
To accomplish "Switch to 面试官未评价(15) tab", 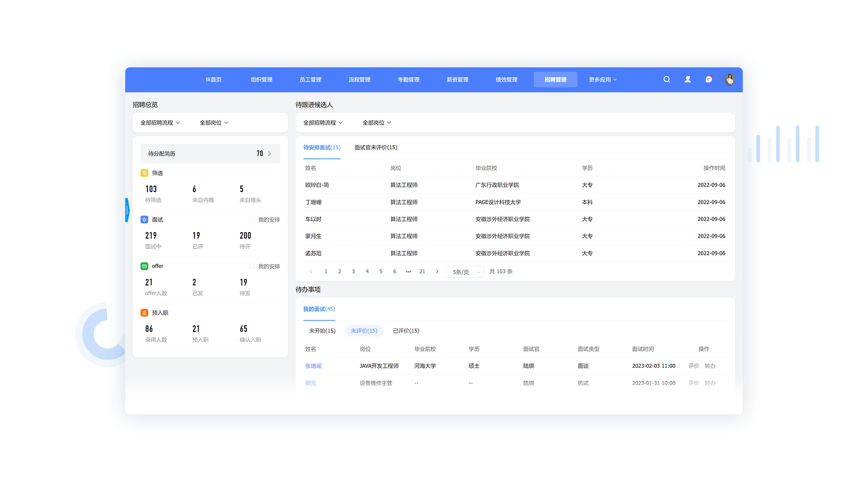I will pyautogui.click(x=376, y=148).
